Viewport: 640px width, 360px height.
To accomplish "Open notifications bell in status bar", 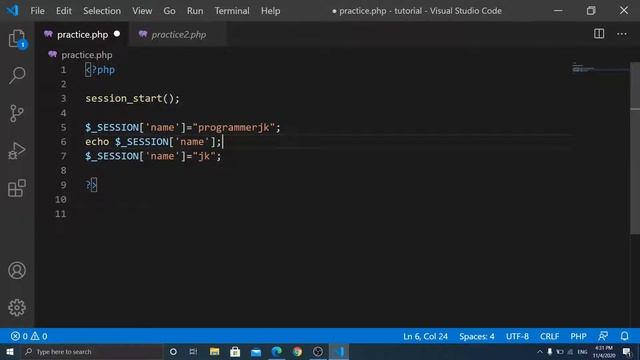I will [x=624, y=336].
